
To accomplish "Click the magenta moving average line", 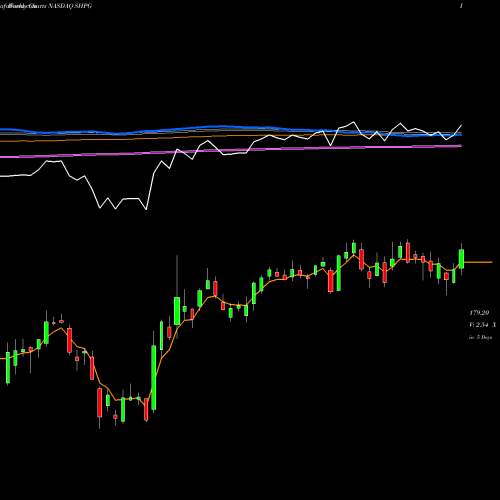I will click(x=231, y=151).
